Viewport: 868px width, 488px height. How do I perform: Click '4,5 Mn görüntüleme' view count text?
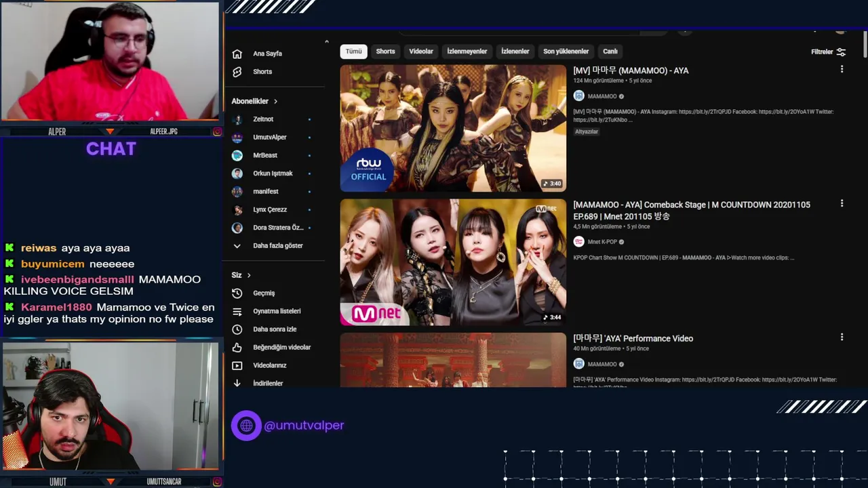pos(597,226)
